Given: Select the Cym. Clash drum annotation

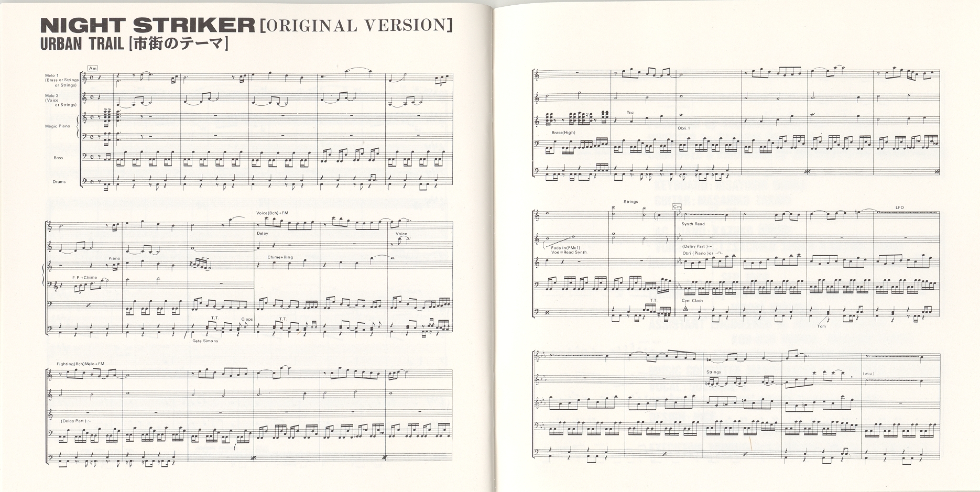Looking at the screenshot, I should (x=692, y=301).
